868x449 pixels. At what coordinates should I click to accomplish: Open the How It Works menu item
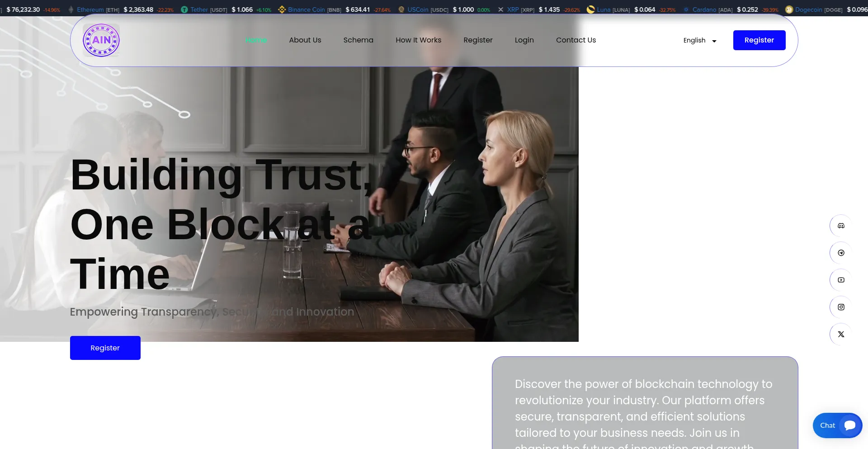(418, 40)
